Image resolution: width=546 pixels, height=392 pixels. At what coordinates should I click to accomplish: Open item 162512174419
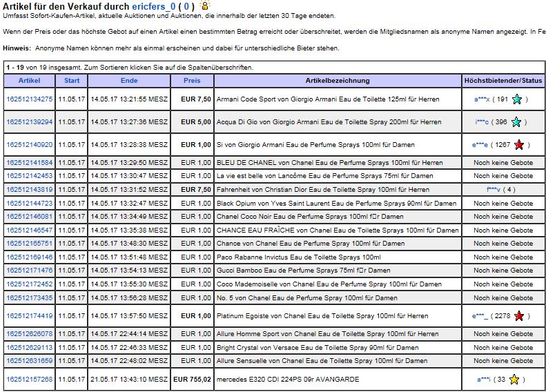tap(30, 316)
